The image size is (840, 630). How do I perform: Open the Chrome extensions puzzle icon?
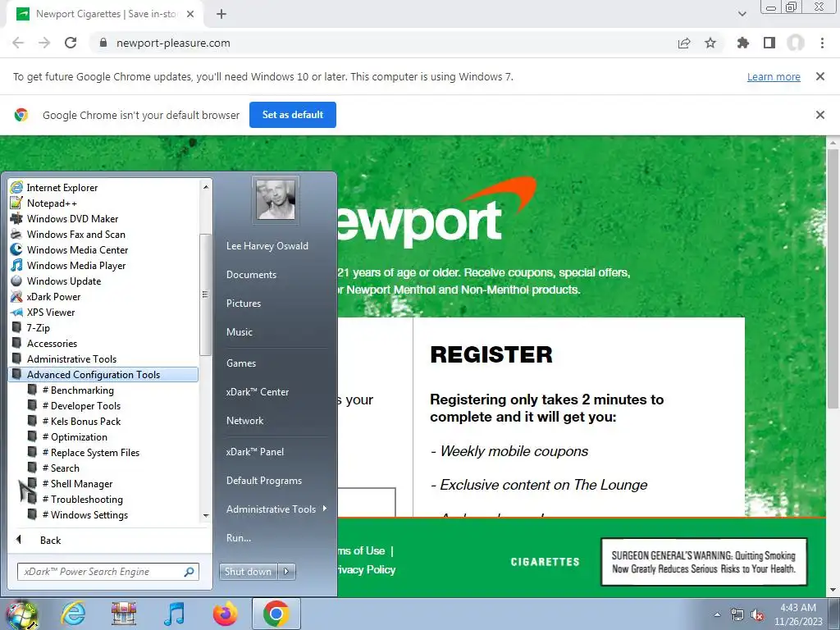pos(743,43)
